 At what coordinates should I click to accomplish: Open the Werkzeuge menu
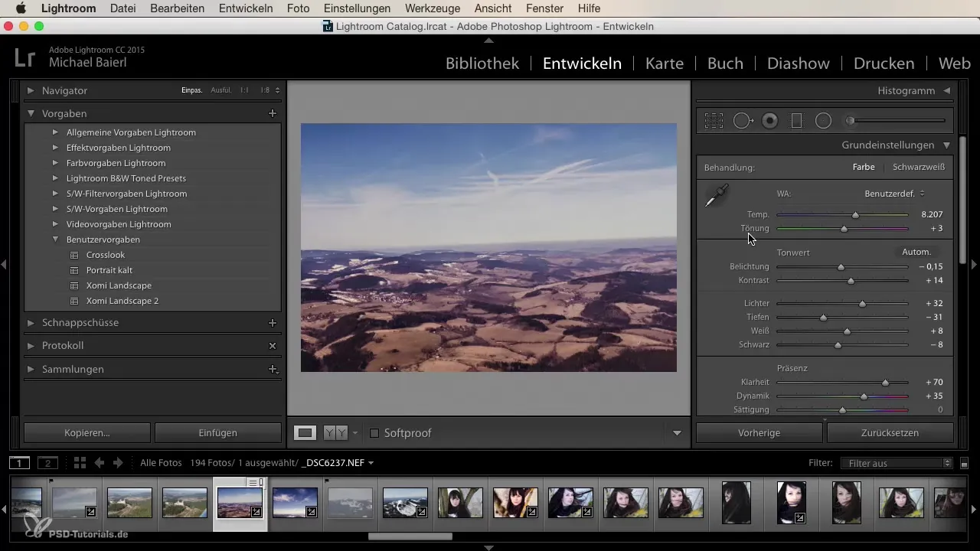click(432, 8)
